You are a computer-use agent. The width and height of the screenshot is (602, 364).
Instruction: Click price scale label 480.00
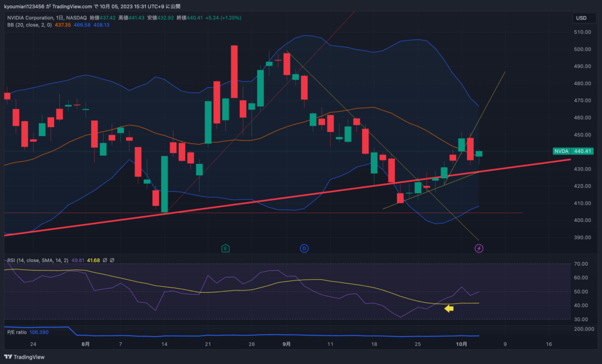583,84
